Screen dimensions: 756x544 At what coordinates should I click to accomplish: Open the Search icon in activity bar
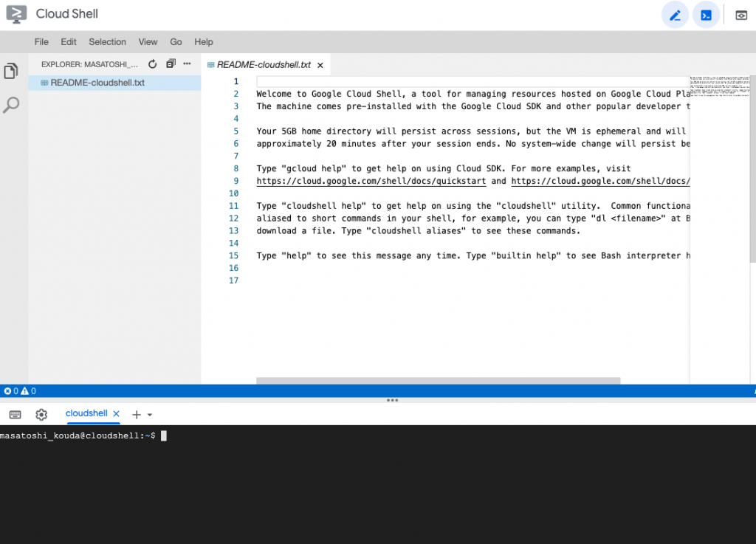click(10, 105)
